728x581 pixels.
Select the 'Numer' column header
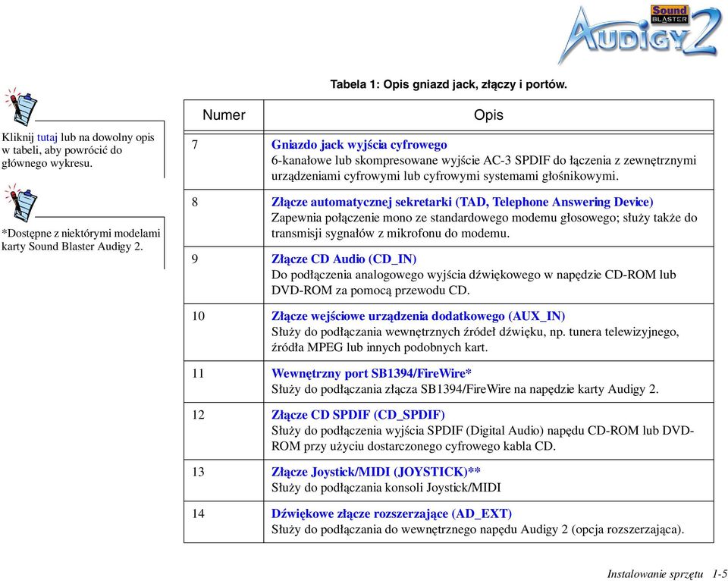click(x=224, y=115)
